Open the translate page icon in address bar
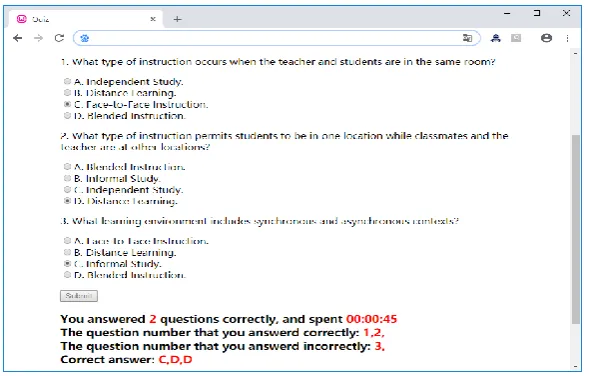The height and width of the screenshot is (376, 589). coord(467,38)
